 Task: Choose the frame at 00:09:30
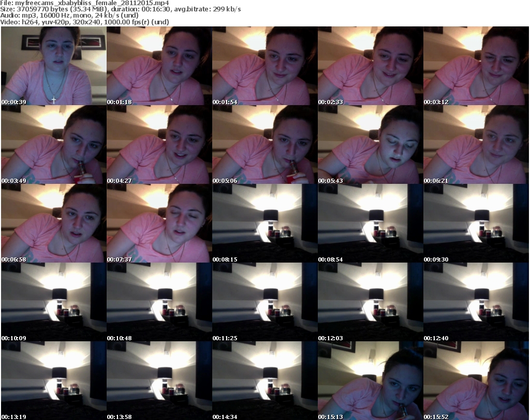pos(476,224)
